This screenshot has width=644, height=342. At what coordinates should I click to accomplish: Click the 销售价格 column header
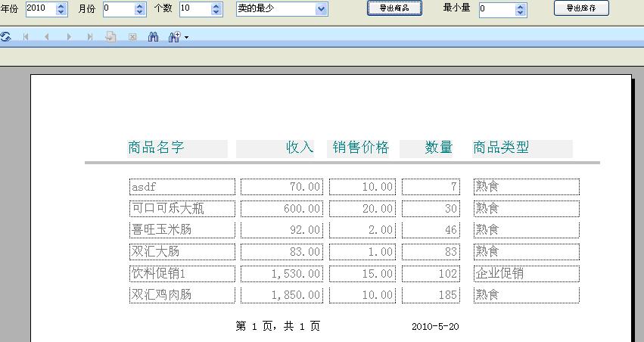[x=358, y=148]
